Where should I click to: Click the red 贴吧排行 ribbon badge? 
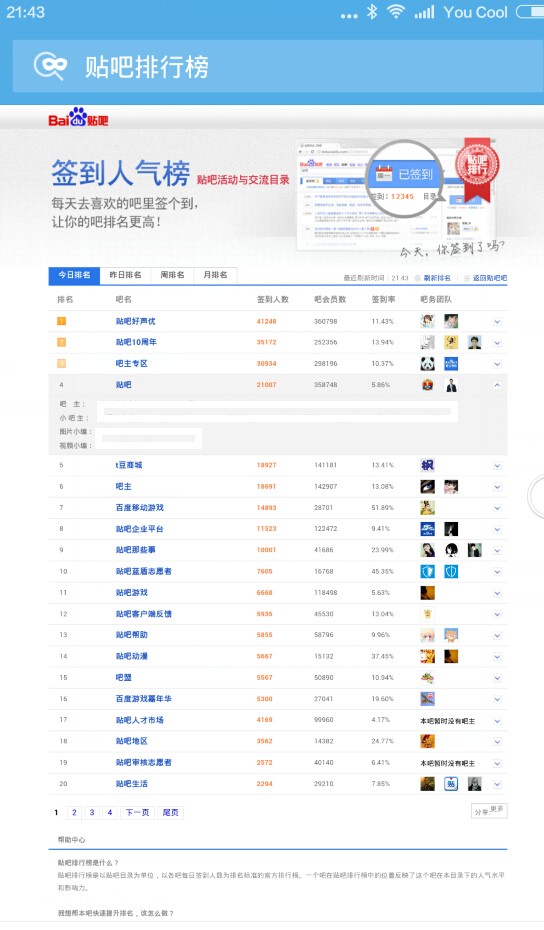click(477, 168)
